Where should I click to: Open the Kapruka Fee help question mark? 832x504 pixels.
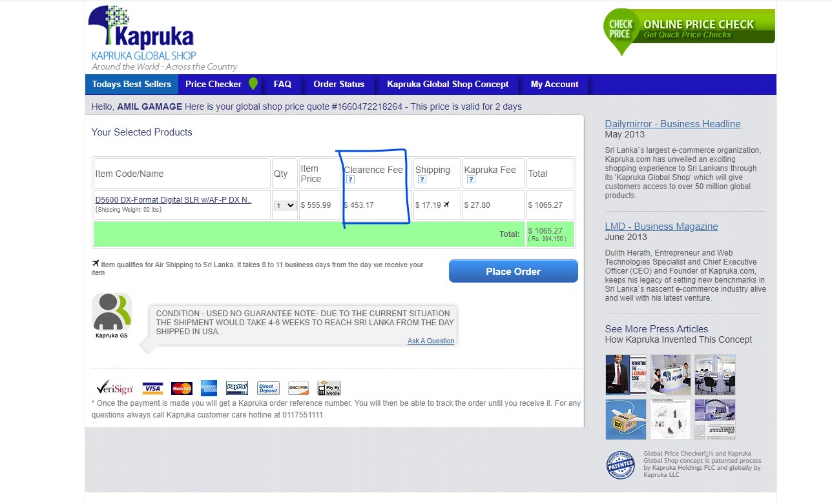tap(471, 179)
